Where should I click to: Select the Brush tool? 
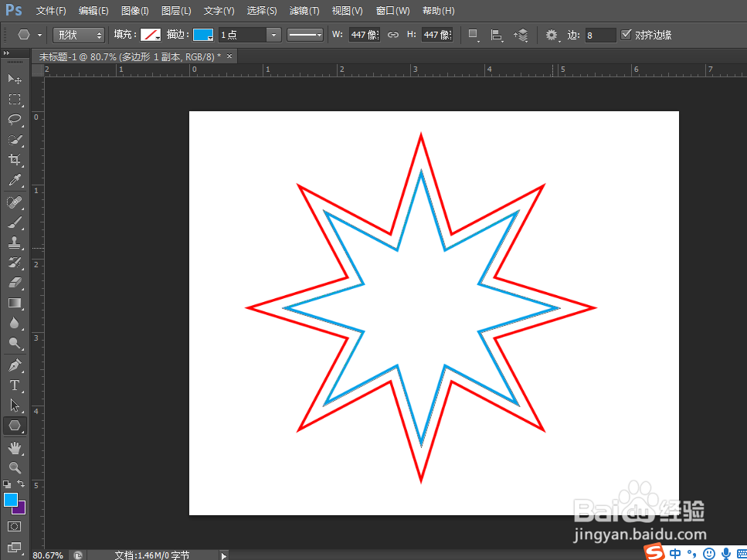point(15,222)
